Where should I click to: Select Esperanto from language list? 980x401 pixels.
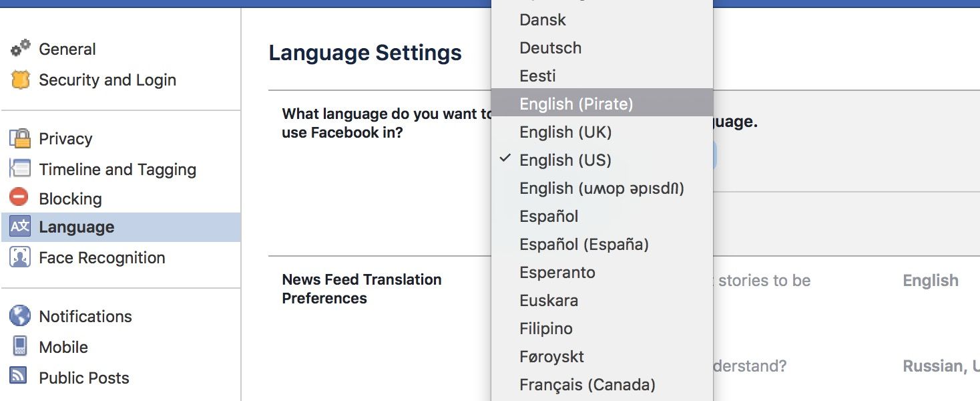point(557,273)
